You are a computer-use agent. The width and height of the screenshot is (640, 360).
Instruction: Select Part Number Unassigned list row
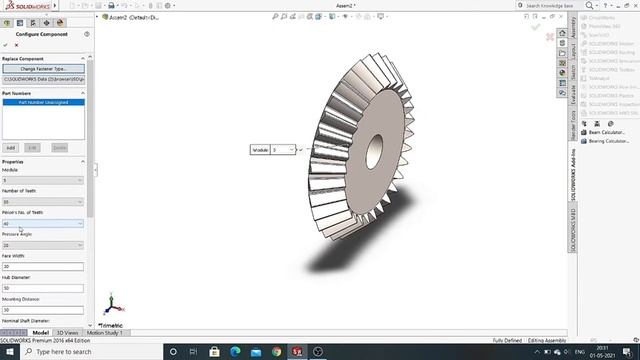click(x=44, y=102)
